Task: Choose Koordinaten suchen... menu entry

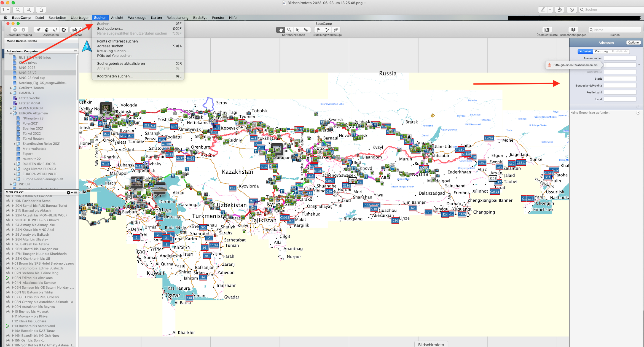Action: [x=138, y=76]
